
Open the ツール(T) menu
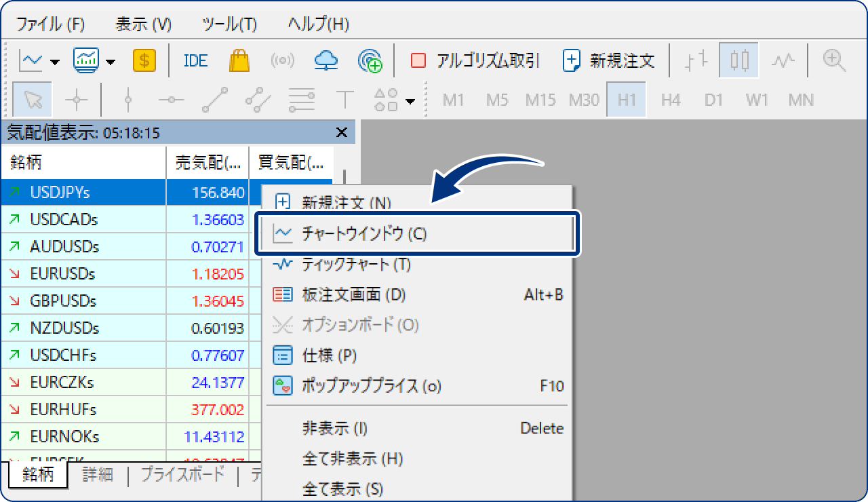[x=230, y=24]
